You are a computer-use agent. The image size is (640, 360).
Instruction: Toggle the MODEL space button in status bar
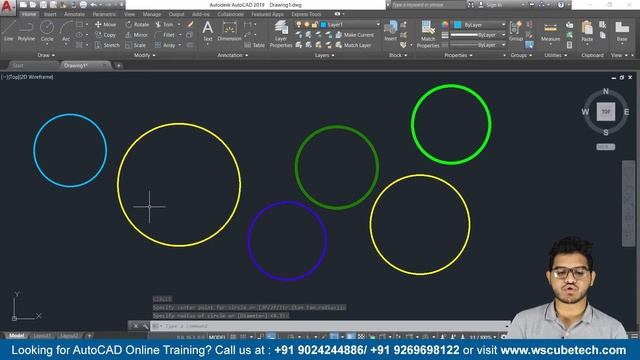click(x=217, y=337)
